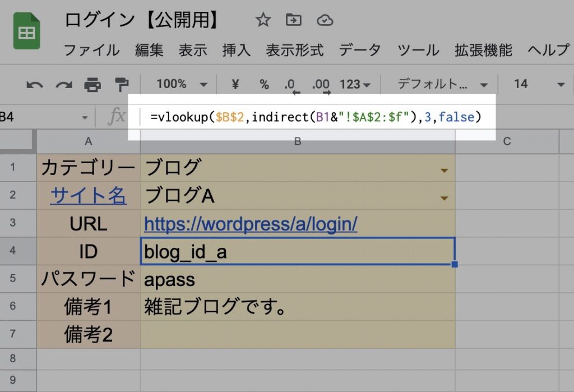Image resolution: width=574 pixels, height=392 pixels.
Task: Increase decimal places
Action: coord(321,85)
